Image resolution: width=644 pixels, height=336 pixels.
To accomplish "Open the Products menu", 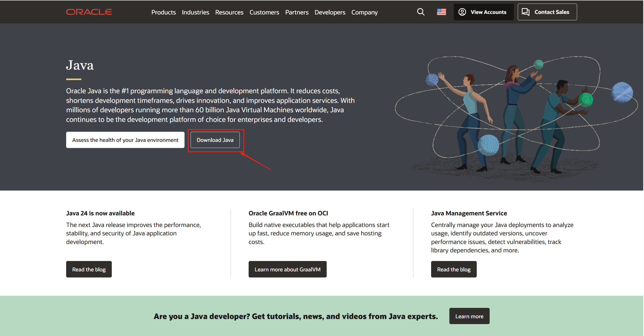I will [163, 12].
